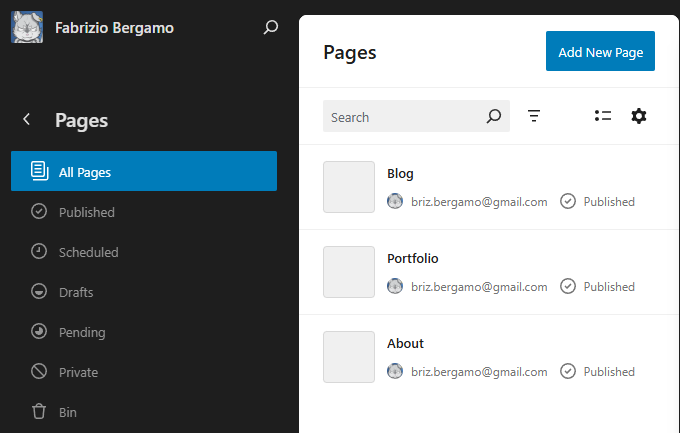Click the magnifier icon inside the Search field

coord(494,116)
